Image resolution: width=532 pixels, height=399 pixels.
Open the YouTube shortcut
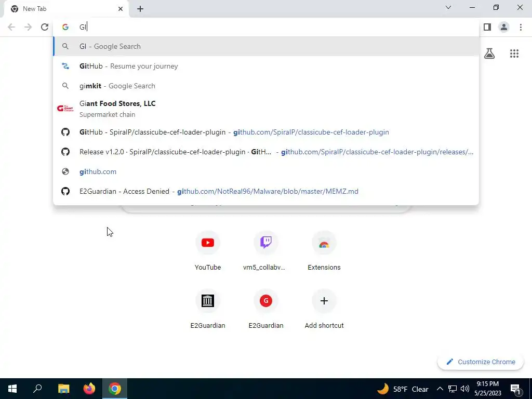click(x=208, y=251)
